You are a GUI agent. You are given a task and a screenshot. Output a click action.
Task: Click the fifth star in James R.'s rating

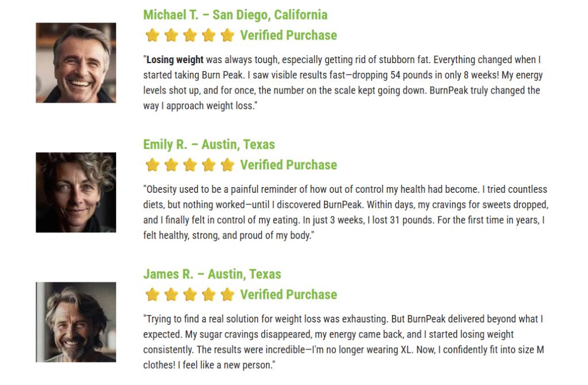pyautogui.click(x=227, y=295)
